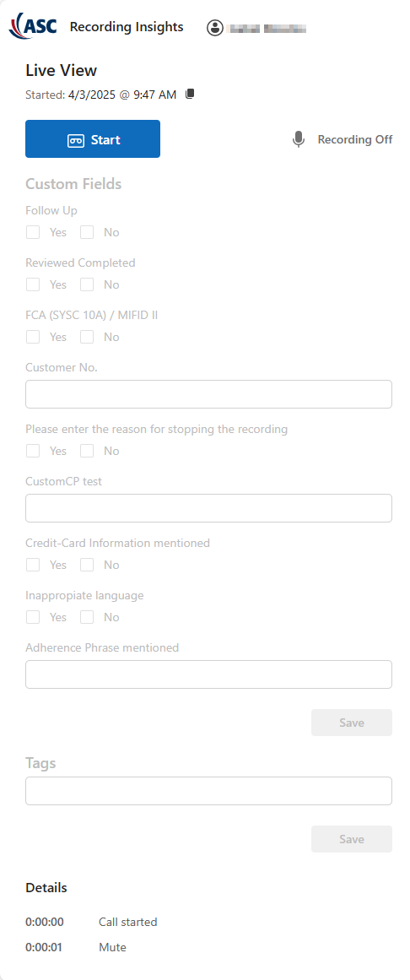This screenshot has width=410, height=980.
Task: Check Yes for reason for stopping recording
Action: click(33, 452)
